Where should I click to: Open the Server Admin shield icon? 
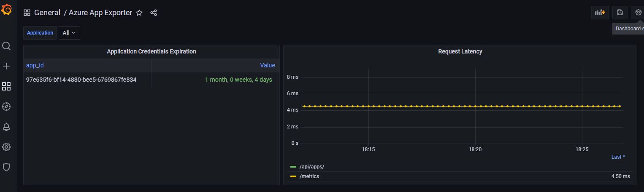click(6, 167)
